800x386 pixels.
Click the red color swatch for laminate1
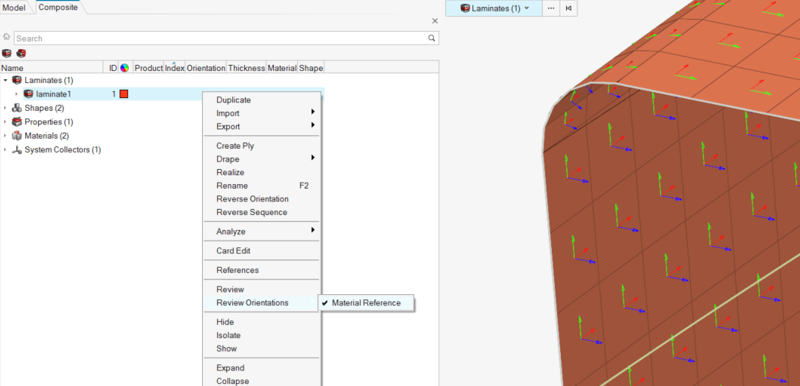click(124, 94)
